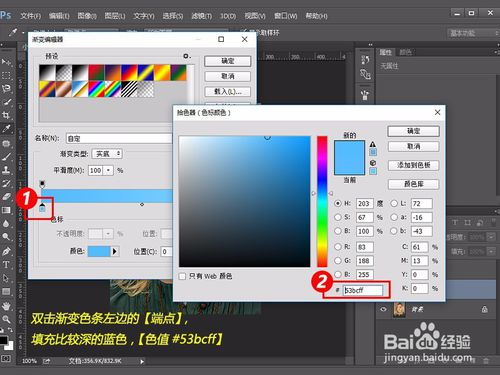Screen dimensions: 500x375
Task: Select the Crop tool in toolbar
Action: tap(6, 115)
